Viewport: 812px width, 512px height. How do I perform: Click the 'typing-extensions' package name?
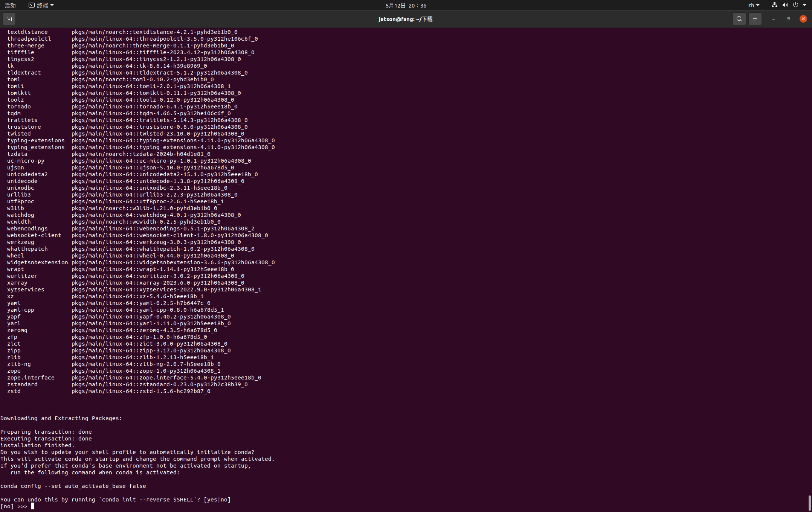[x=36, y=140]
